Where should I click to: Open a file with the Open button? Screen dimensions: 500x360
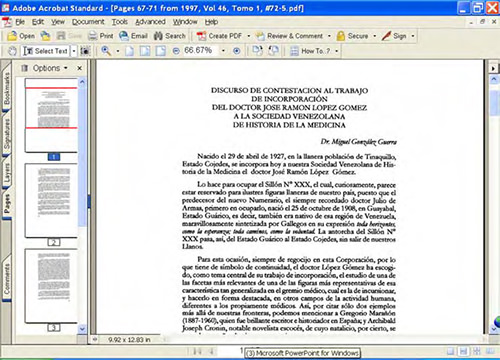[22, 36]
